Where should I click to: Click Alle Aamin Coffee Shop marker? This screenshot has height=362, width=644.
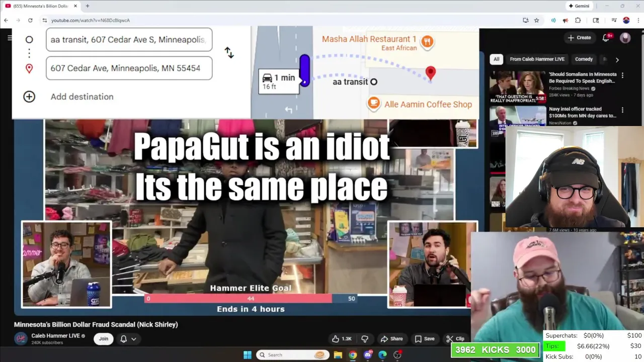pyautogui.click(x=373, y=104)
